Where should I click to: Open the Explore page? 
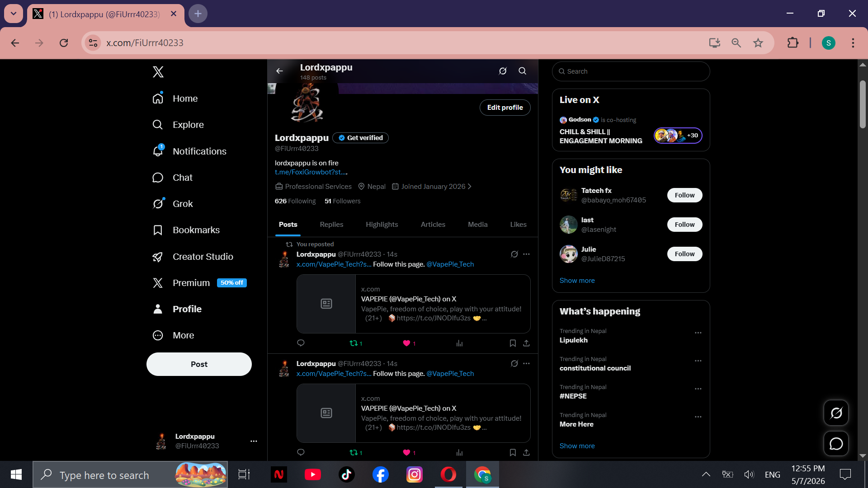(x=178, y=125)
